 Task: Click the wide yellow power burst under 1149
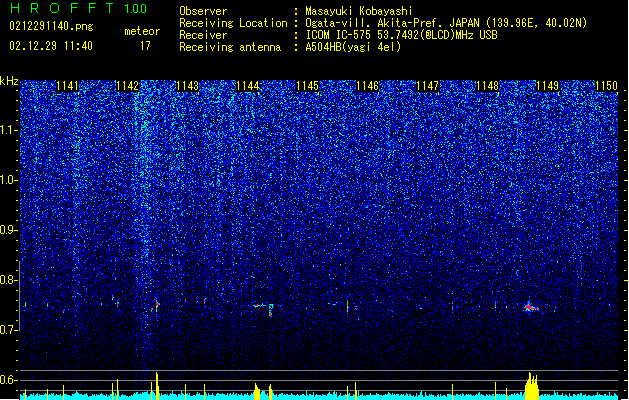tap(532, 386)
